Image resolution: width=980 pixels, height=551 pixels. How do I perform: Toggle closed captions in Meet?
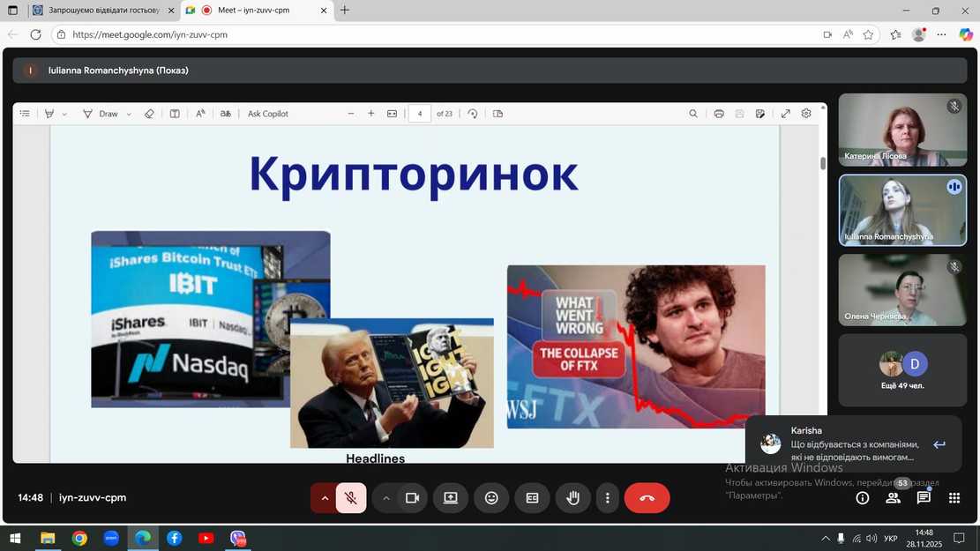(532, 498)
